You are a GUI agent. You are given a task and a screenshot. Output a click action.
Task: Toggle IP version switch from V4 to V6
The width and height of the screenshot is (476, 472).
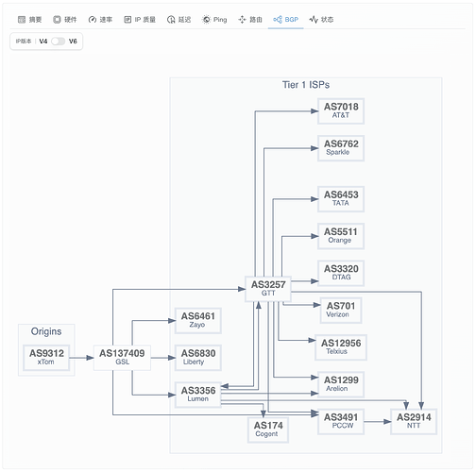coord(58,42)
